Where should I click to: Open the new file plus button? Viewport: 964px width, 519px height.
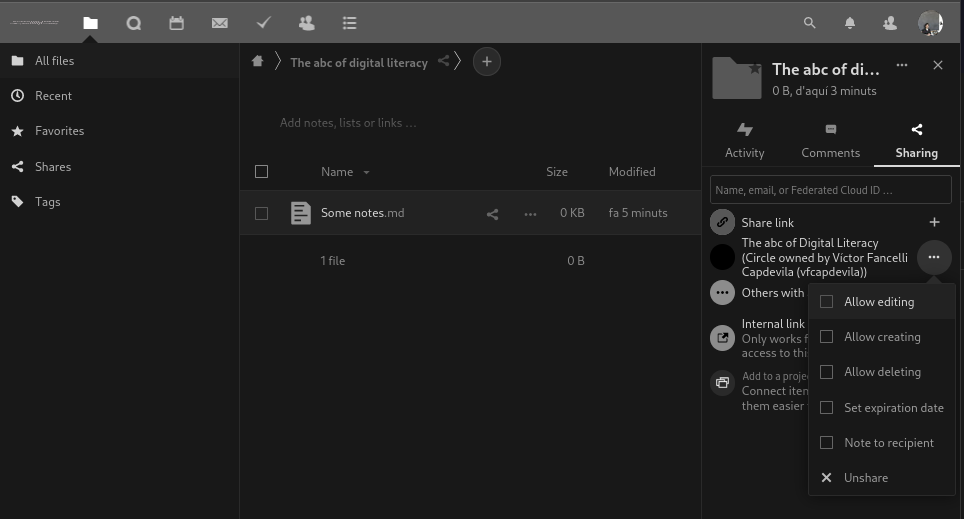487,62
